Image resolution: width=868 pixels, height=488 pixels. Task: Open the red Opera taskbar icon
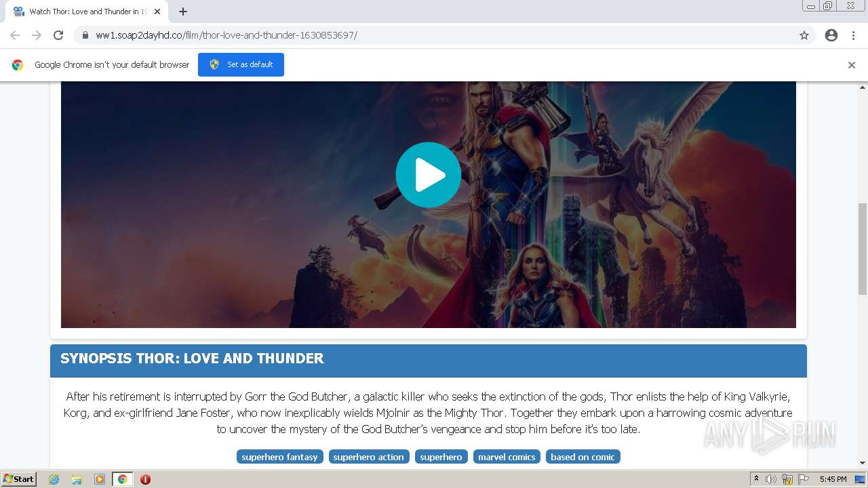point(145,479)
